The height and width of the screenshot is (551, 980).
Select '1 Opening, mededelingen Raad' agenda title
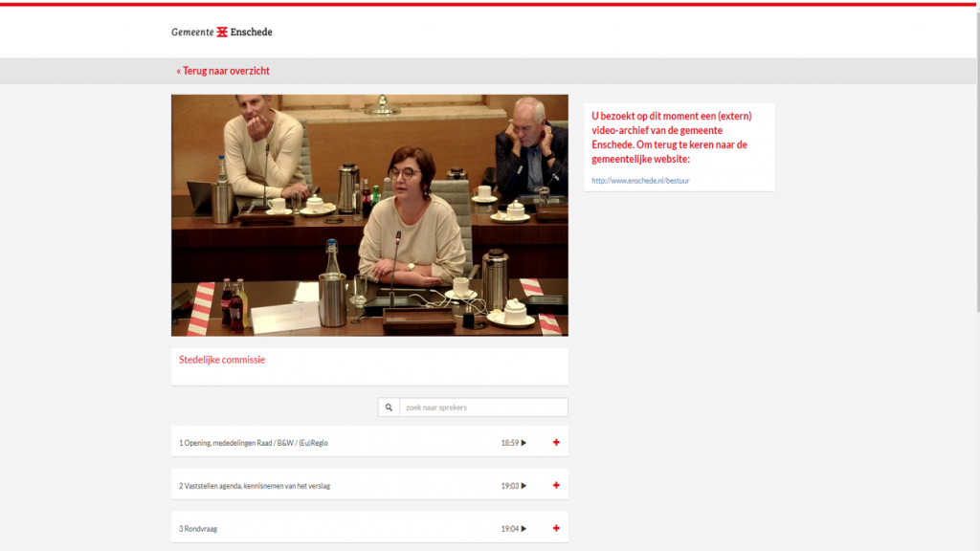[x=254, y=443]
